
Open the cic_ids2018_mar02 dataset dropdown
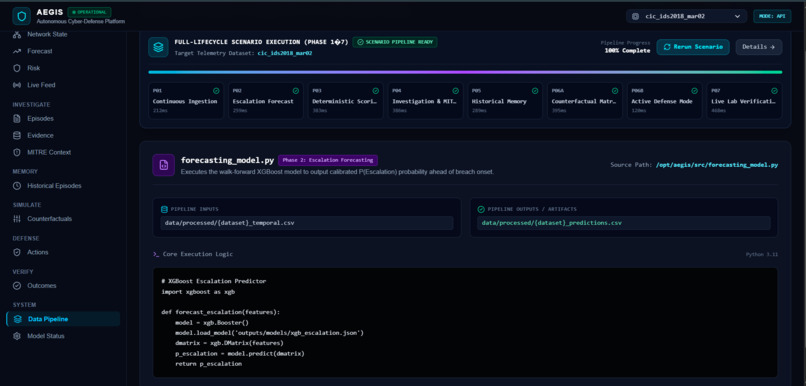point(687,16)
